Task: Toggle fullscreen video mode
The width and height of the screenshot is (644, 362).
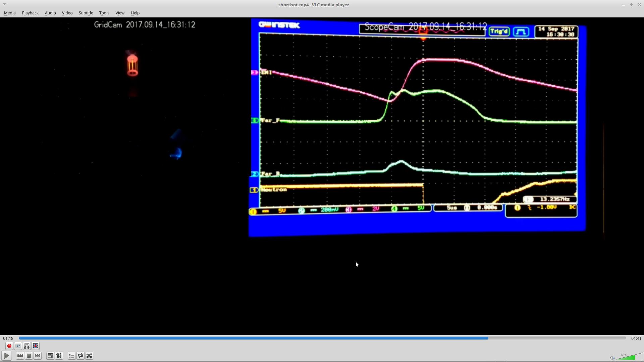Action: pyautogui.click(x=50, y=356)
